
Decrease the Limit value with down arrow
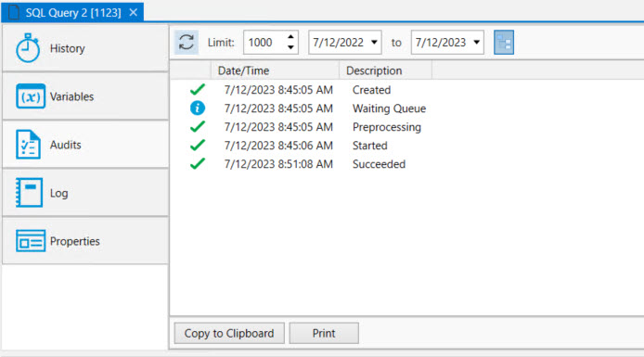(290, 47)
